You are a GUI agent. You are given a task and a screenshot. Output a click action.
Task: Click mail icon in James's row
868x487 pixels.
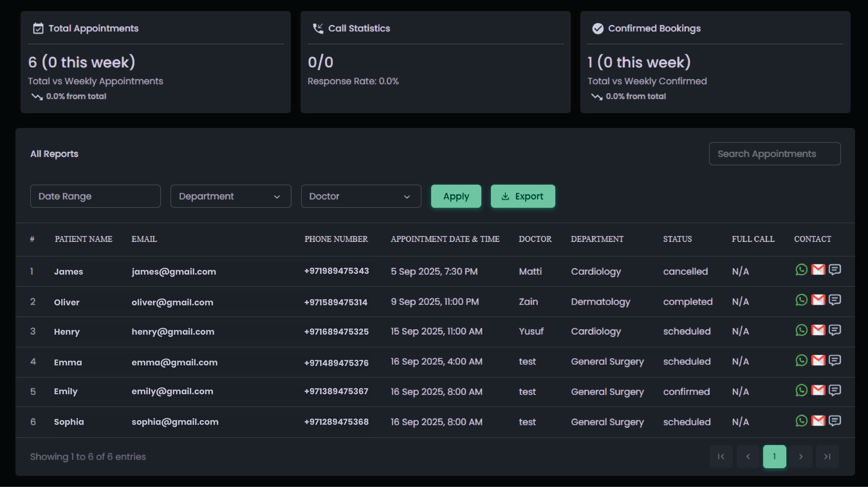(818, 270)
